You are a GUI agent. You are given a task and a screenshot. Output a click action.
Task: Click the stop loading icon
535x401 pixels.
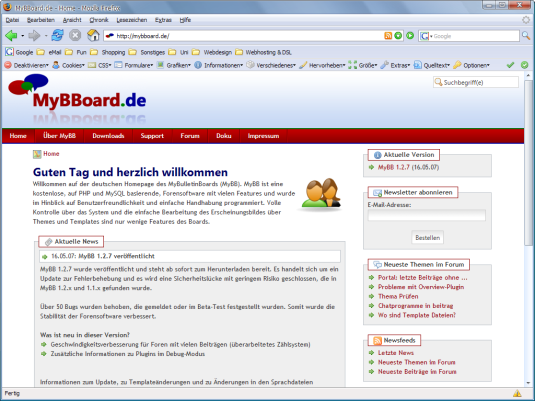coord(75,35)
